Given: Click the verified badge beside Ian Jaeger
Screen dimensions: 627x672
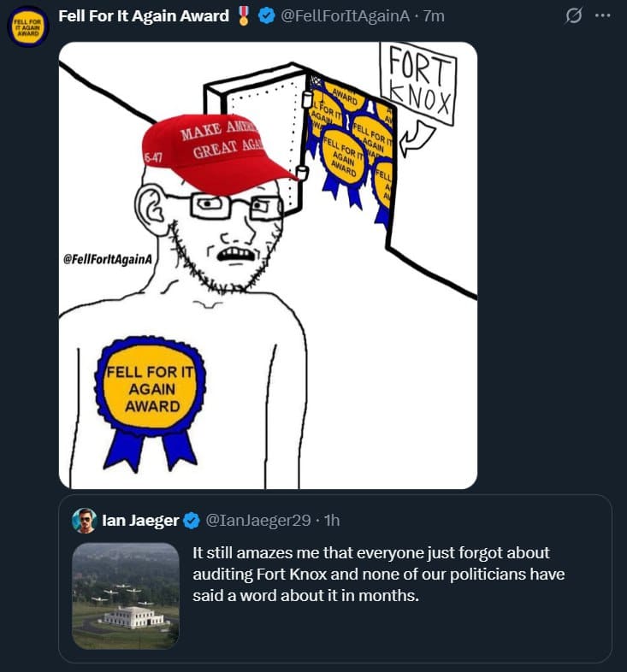Looking at the screenshot, I should click(x=192, y=520).
